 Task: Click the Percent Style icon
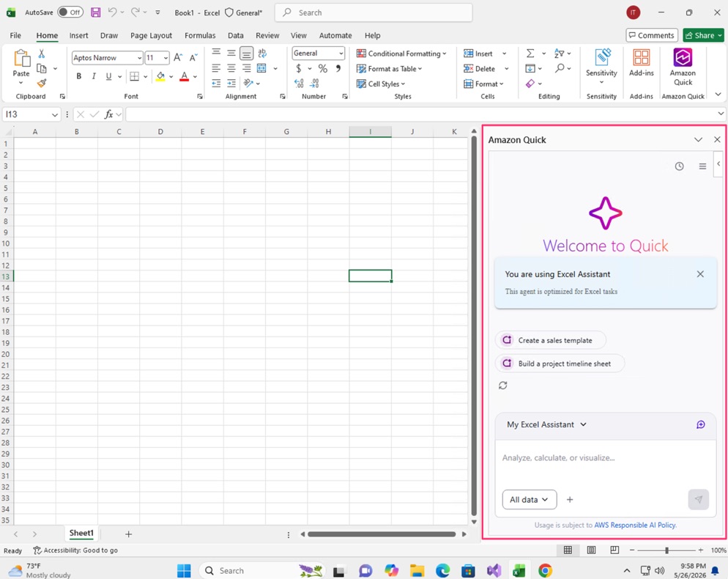(323, 69)
